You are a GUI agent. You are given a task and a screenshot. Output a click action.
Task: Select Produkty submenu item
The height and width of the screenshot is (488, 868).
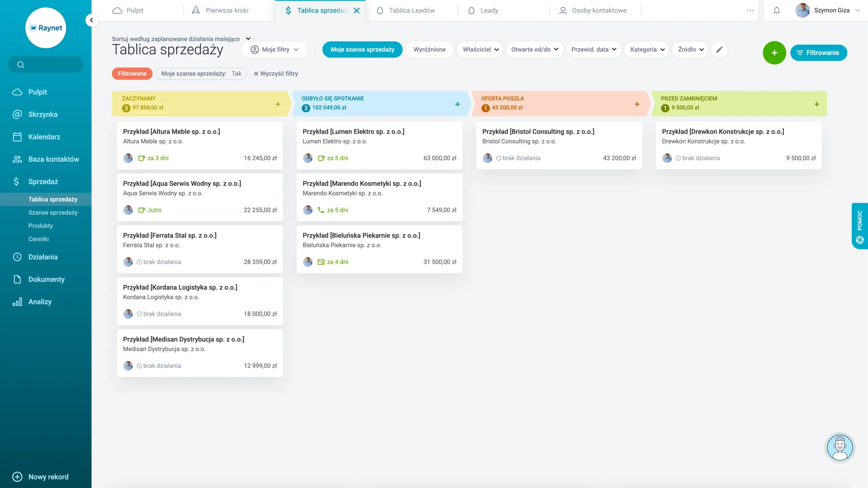pyautogui.click(x=41, y=226)
